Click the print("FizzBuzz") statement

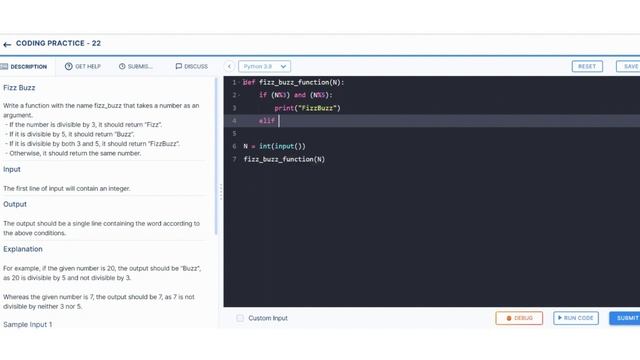tap(307, 108)
